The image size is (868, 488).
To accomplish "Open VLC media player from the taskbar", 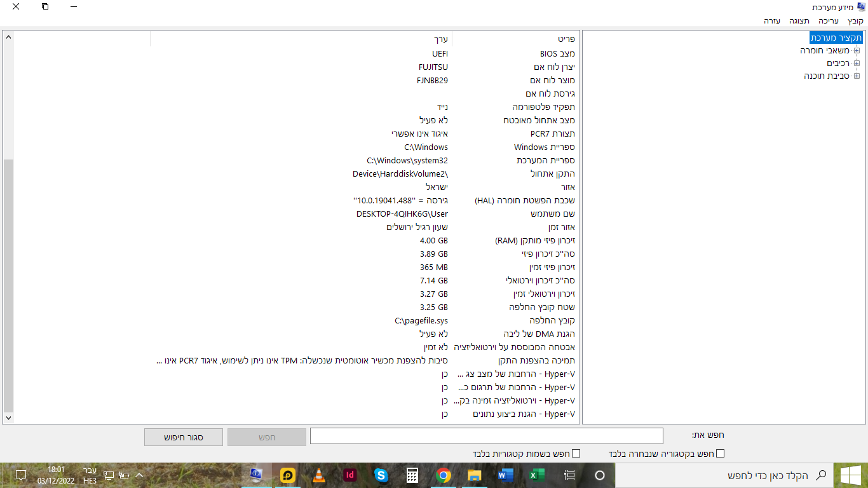I will coord(319,475).
